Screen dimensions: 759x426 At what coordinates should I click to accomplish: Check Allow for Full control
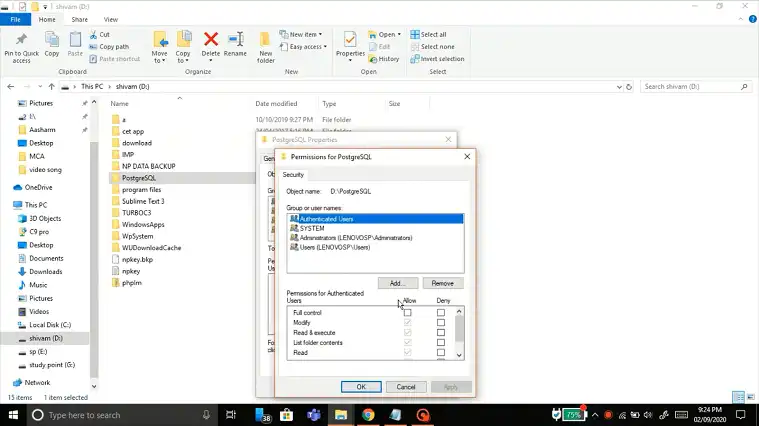pos(408,313)
